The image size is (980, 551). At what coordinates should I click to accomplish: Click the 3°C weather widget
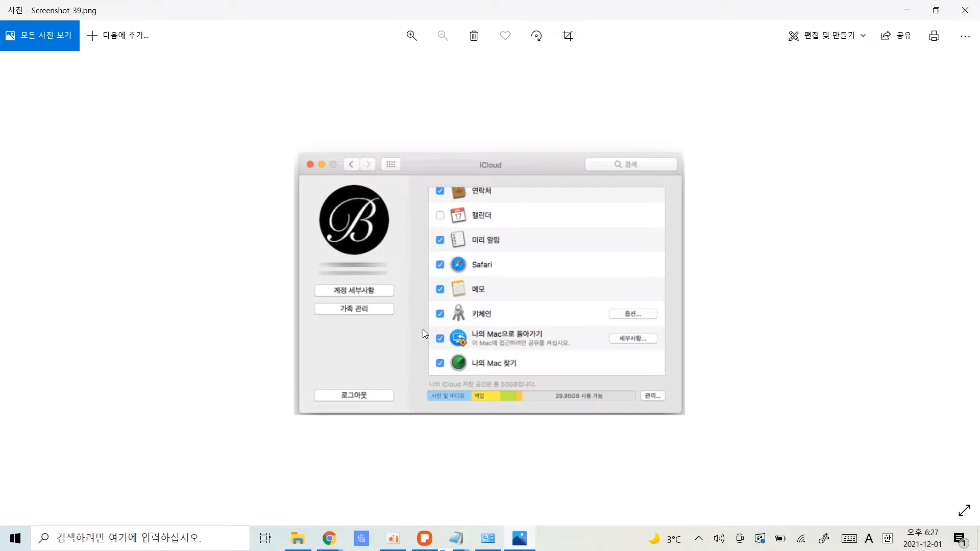coord(665,538)
